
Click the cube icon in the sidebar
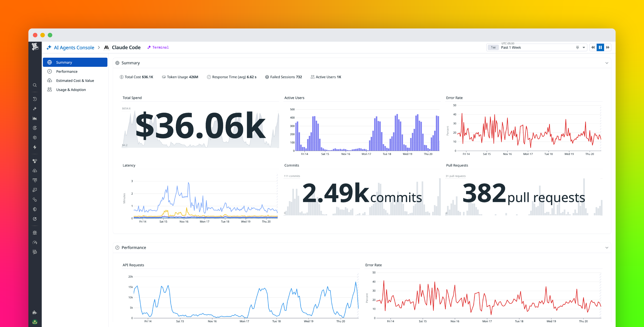click(x=35, y=137)
